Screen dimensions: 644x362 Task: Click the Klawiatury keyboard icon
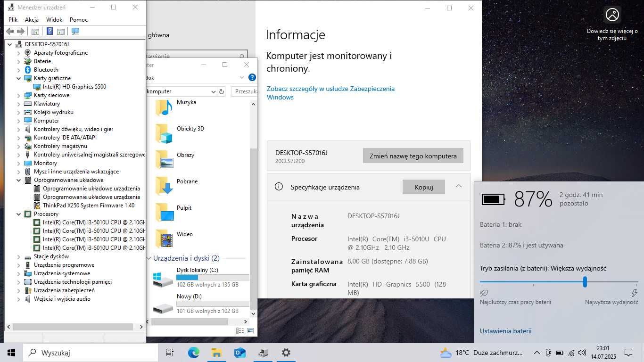pos(28,104)
